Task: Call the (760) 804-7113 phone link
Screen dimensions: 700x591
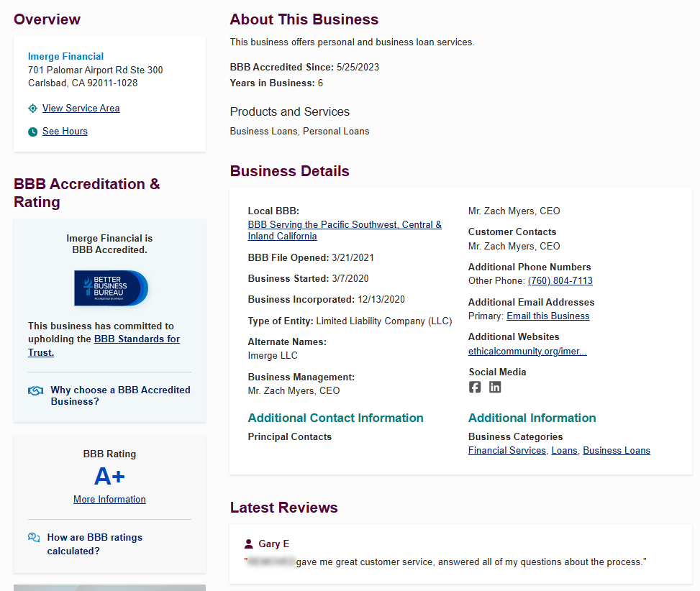Action: point(560,280)
